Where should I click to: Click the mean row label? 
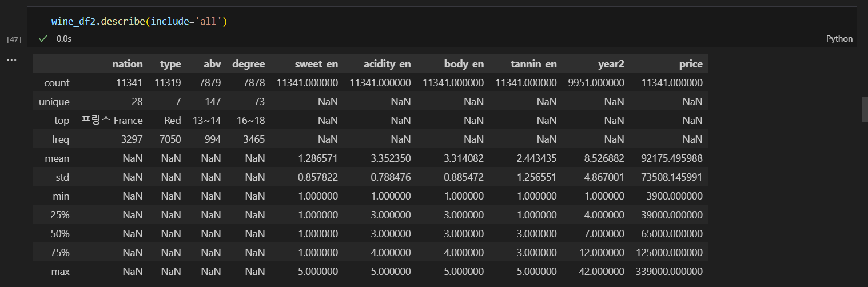click(57, 158)
